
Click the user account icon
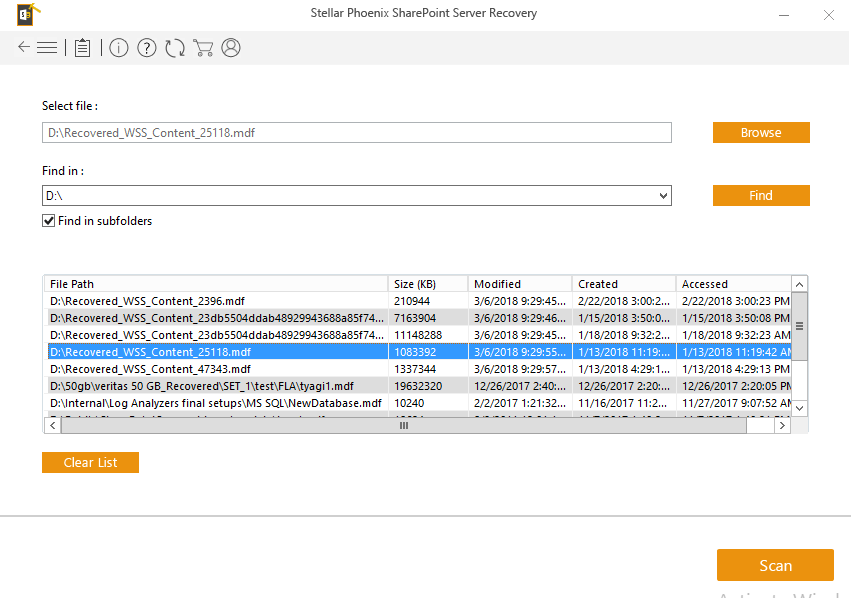click(231, 48)
